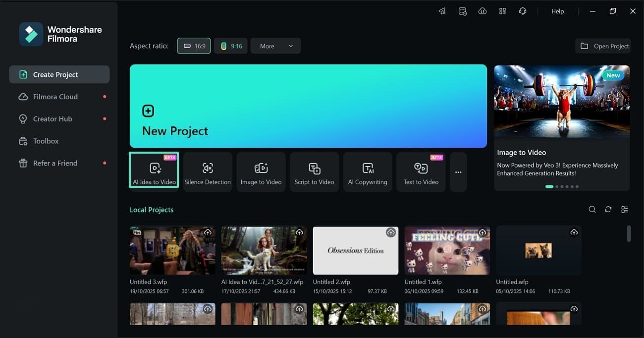Open the Image to Video feature

261,171
